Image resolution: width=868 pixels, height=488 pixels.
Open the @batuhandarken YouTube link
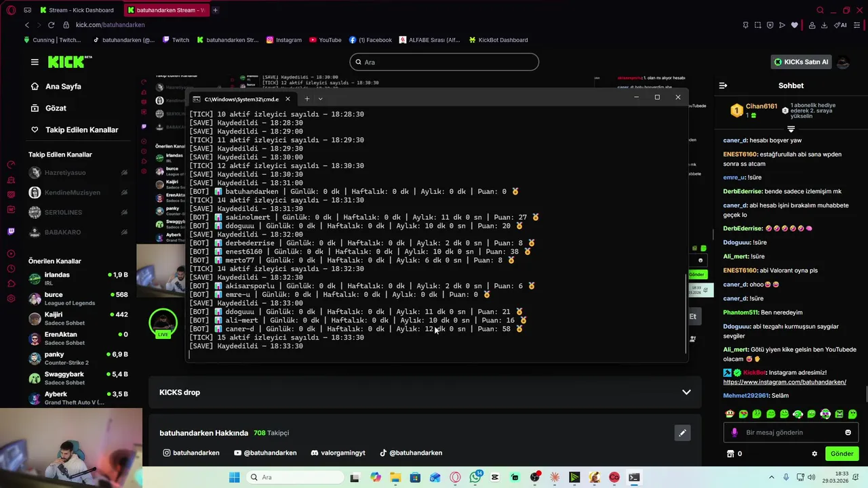[265, 453]
